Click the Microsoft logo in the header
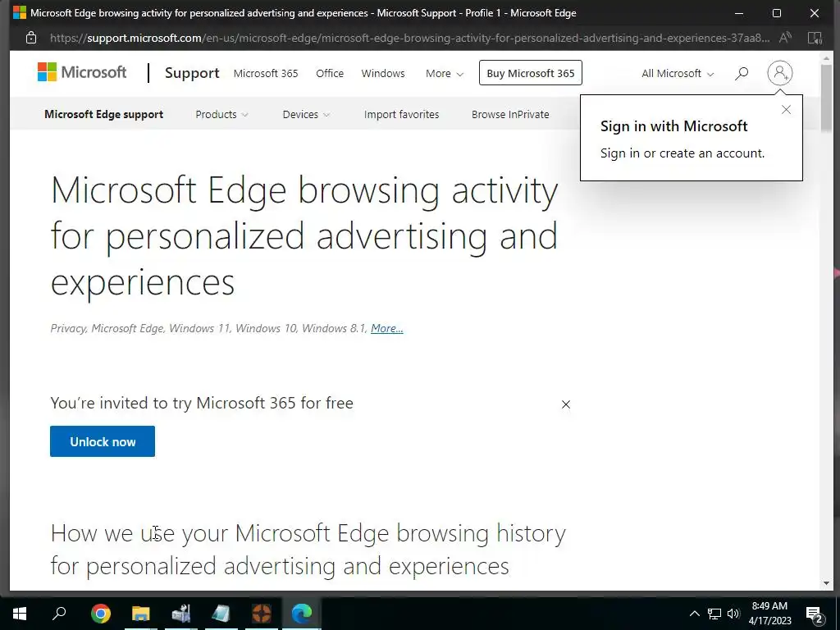This screenshot has width=840, height=630. click(x=82, y=72)
